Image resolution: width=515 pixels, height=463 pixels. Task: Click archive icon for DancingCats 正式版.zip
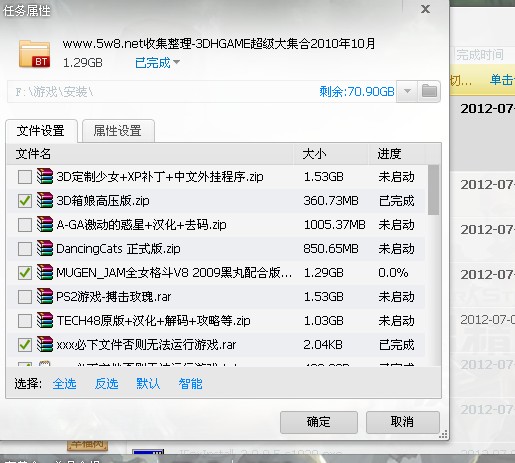pyautogui.click(x=45, y=248)
